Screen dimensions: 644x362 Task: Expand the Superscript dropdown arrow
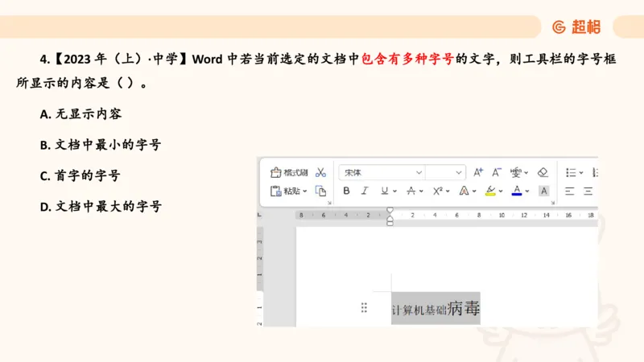pyautogui.click(x=448, y=191)
